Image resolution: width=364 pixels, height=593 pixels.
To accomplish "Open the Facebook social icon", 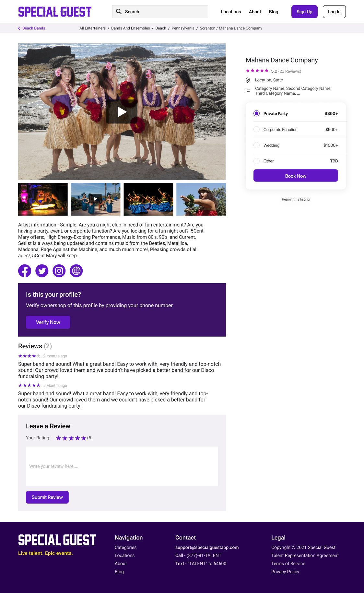I will tap(25, 271).
